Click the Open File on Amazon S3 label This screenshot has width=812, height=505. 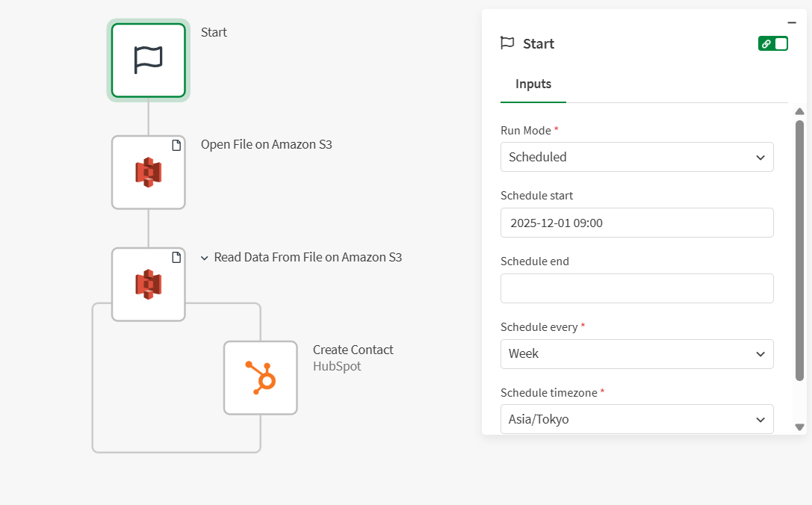pyautogui.click(x=266, y=144)
